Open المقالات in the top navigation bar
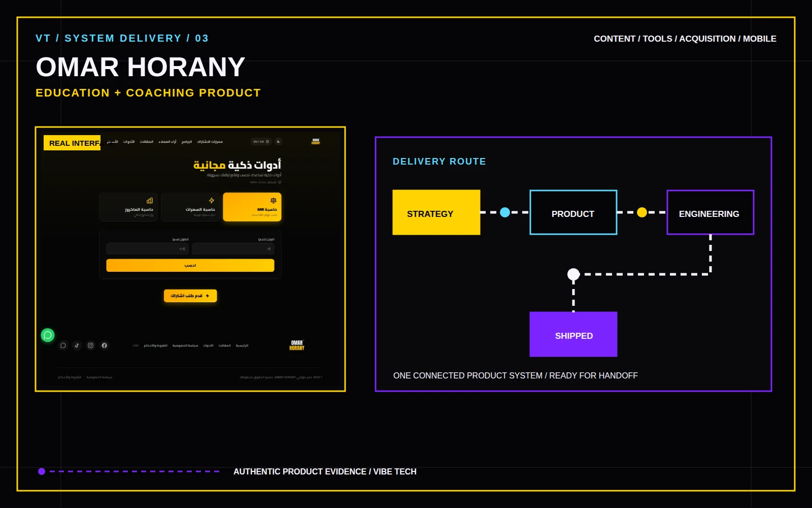This screenshot has width=812, height=508. click(147, 142)
